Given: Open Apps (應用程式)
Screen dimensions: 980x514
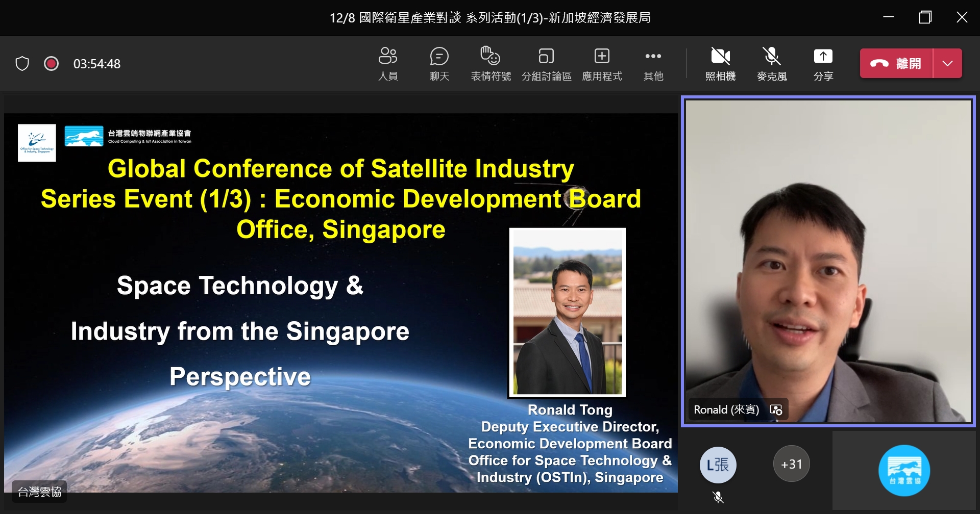Looking at the screenshot, I should coord(602,64).
